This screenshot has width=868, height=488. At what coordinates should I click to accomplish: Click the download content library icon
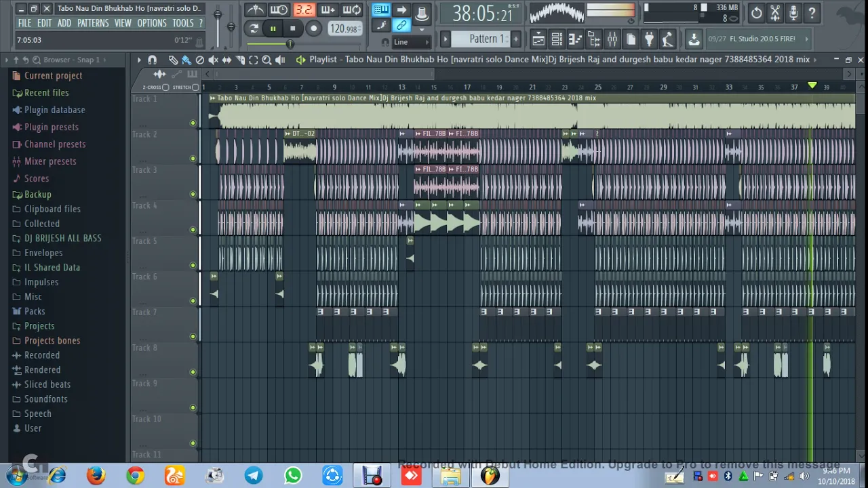[694, 39]
